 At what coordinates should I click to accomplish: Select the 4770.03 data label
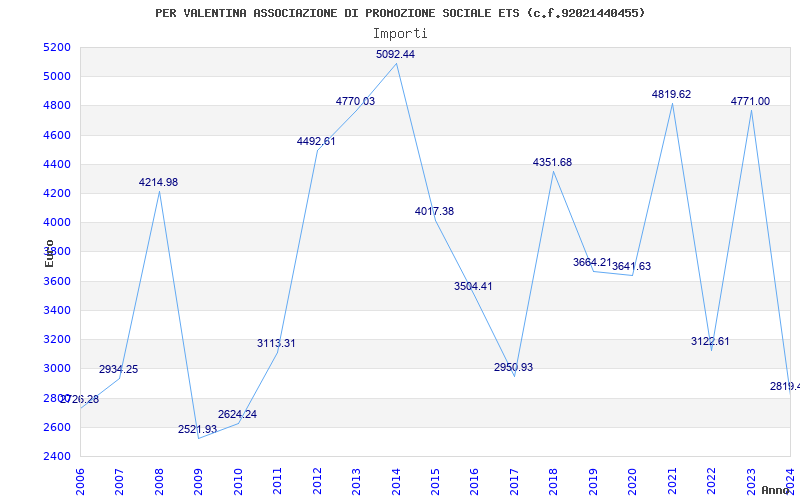[x=355, y=102]
